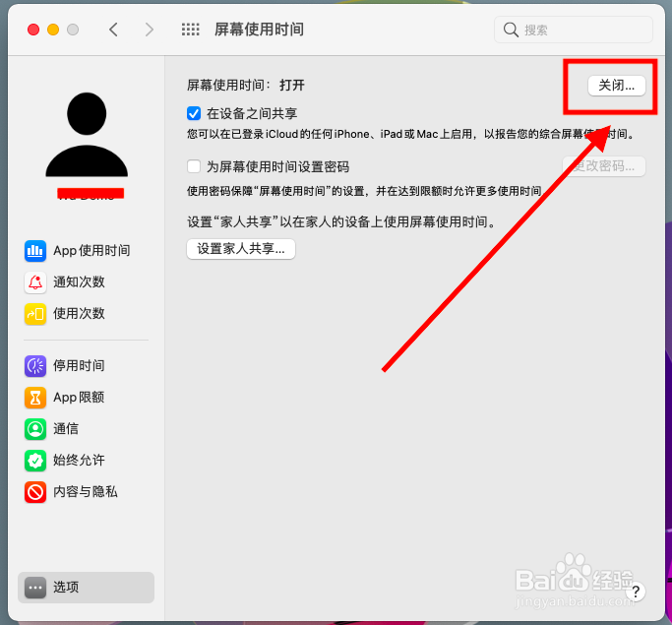Click the 屏幕使用时间: 打开 status text

[x=246, y=86]
